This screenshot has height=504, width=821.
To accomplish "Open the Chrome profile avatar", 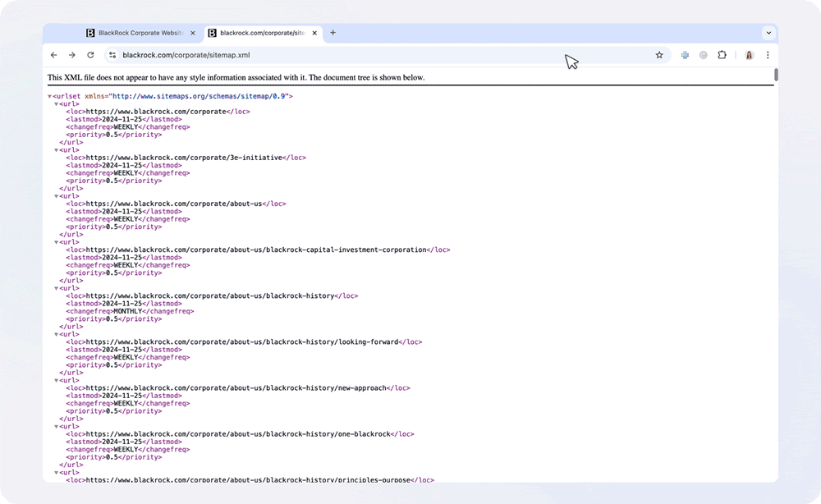I will click(749, 55).
